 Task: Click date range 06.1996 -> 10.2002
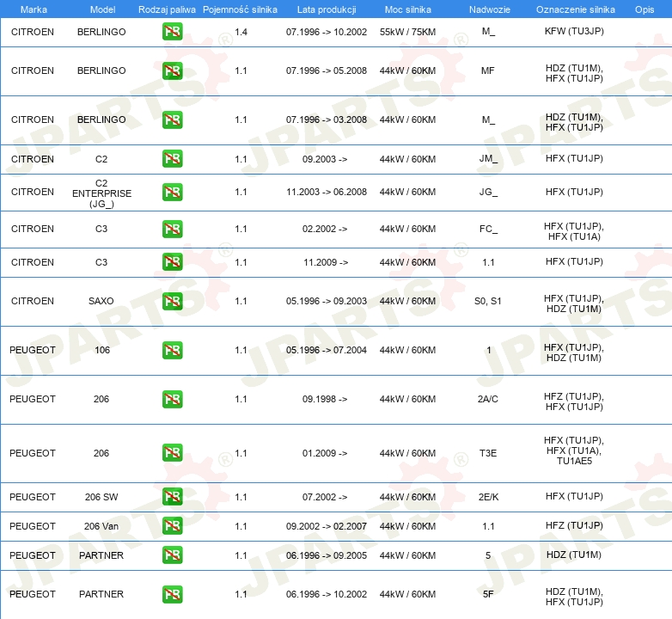coord(327,594)
